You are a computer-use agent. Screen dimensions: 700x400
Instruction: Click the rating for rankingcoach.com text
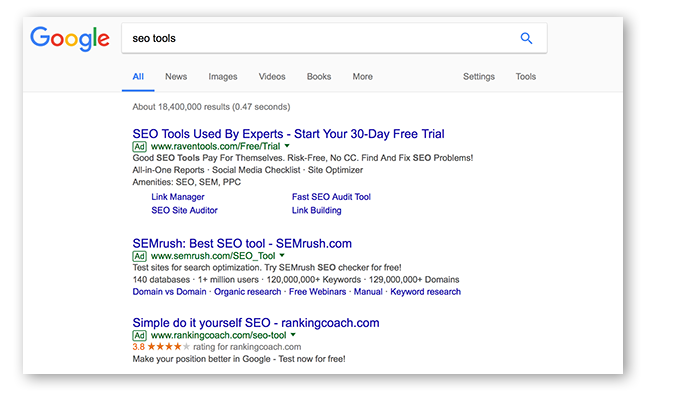(x=247, y=347)
